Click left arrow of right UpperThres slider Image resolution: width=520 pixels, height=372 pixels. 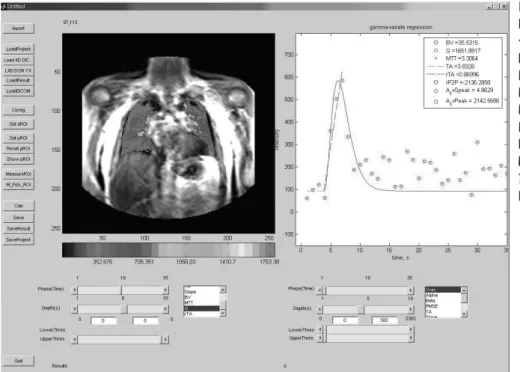(x=320, y=338)
